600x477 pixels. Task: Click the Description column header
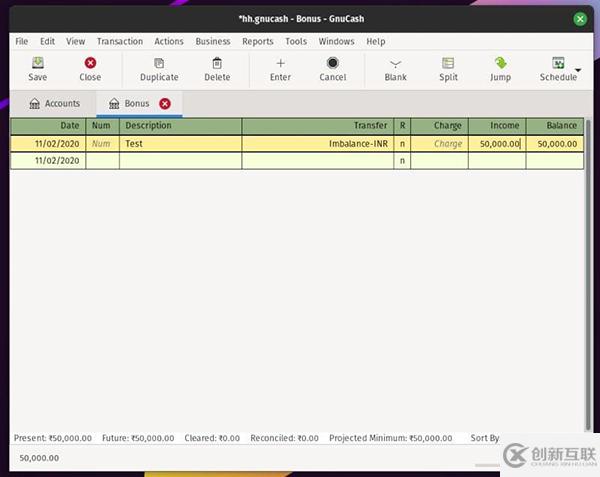tap(181, 126)
